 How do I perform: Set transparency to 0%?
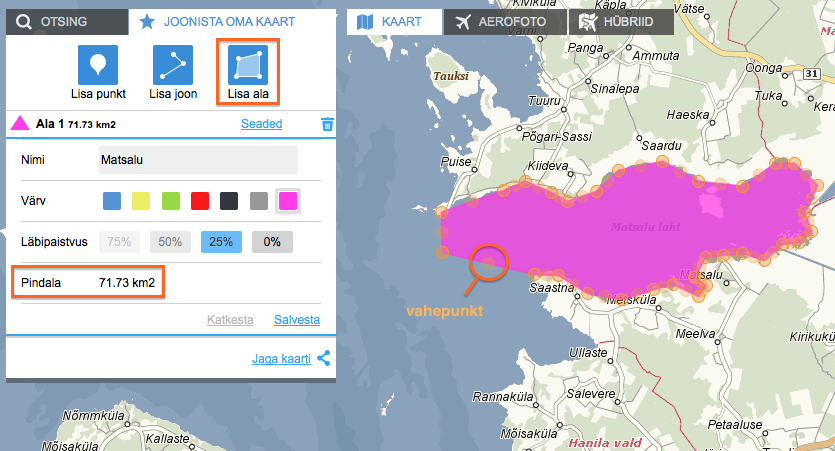coord(272,241)
